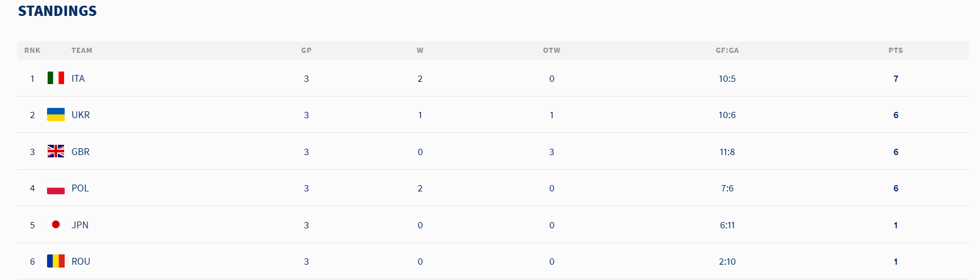Click the RNK column header

[32, 51]
